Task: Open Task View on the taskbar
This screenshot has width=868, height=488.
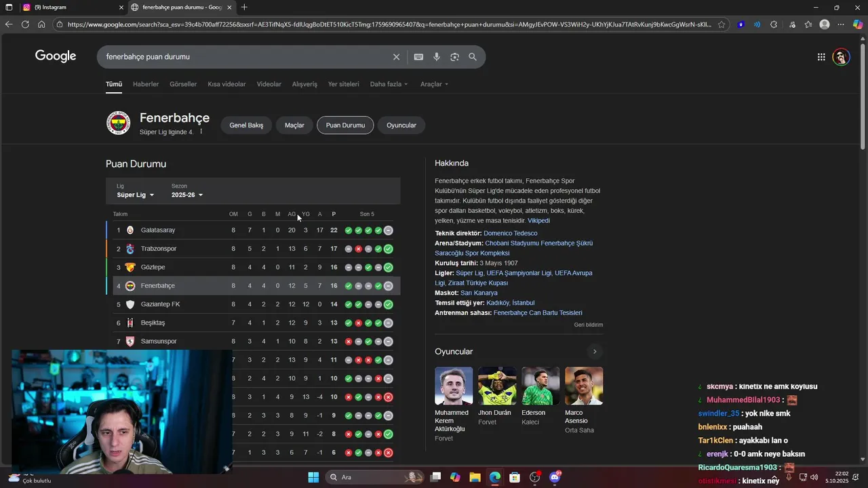Action: (x=435, y=477)
